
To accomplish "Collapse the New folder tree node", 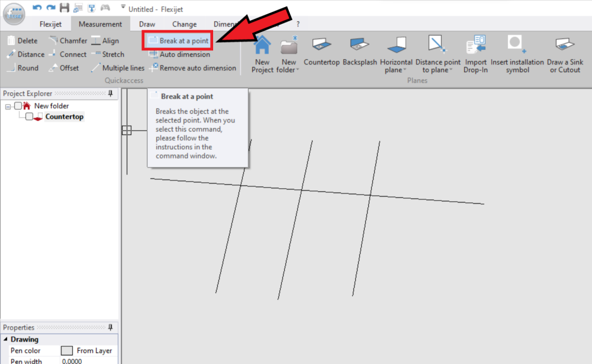I will pyautogui.click(x=8, y=107).
